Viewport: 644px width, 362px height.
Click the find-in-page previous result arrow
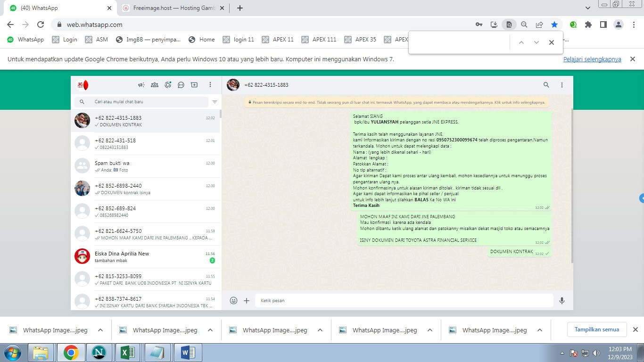point(521,42)
